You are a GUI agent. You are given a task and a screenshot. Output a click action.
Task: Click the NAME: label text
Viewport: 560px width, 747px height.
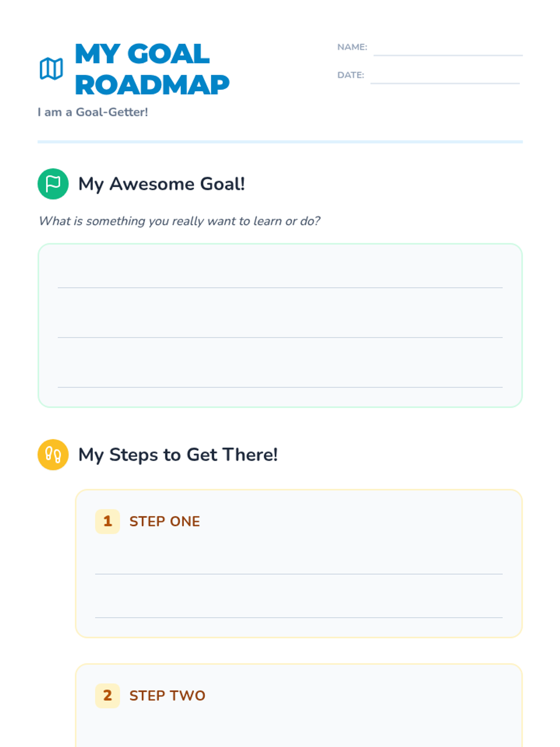(x=352, y=47)
